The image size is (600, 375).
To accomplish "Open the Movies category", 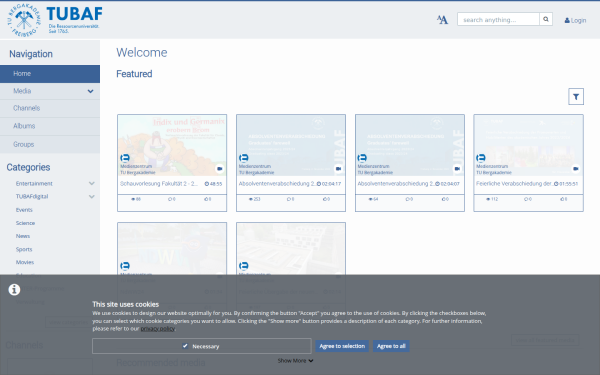I will 25,262.
